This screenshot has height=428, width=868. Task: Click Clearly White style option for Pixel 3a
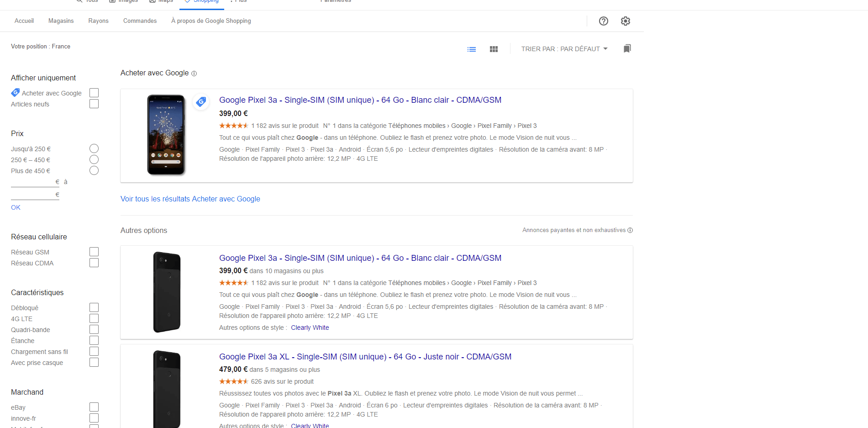(x=310, y=328)
